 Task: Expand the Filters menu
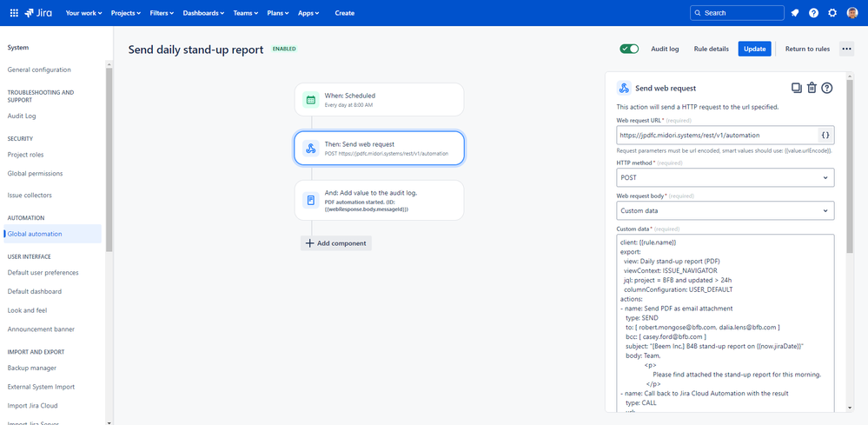click(x=162, y=13)
